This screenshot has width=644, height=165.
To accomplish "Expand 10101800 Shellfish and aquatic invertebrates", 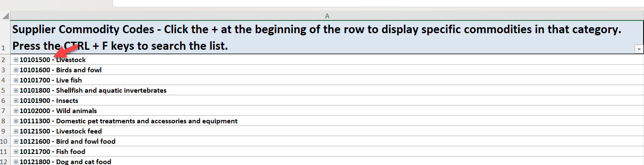I will (x=16, y=91).
